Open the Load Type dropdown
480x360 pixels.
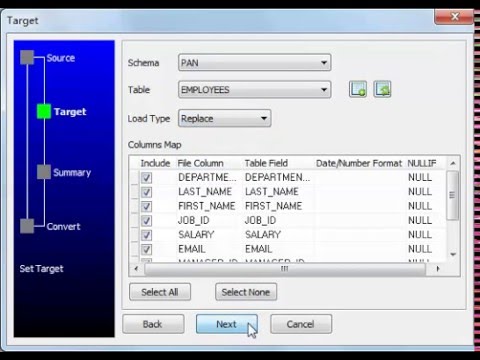[x=225, y=118]
